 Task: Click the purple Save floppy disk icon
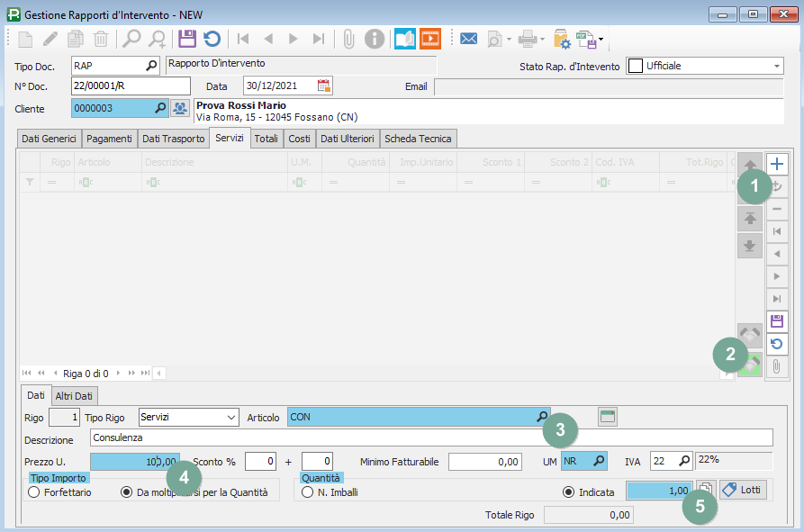pos(187,39)
